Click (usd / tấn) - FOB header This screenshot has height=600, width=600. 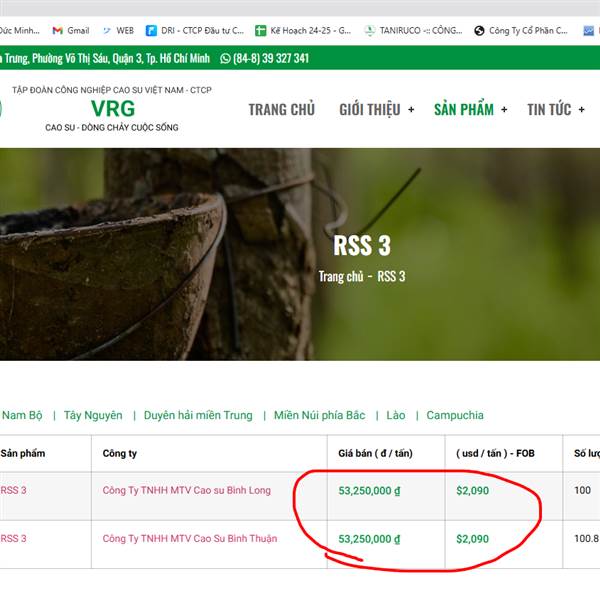(x=495, y=453)
